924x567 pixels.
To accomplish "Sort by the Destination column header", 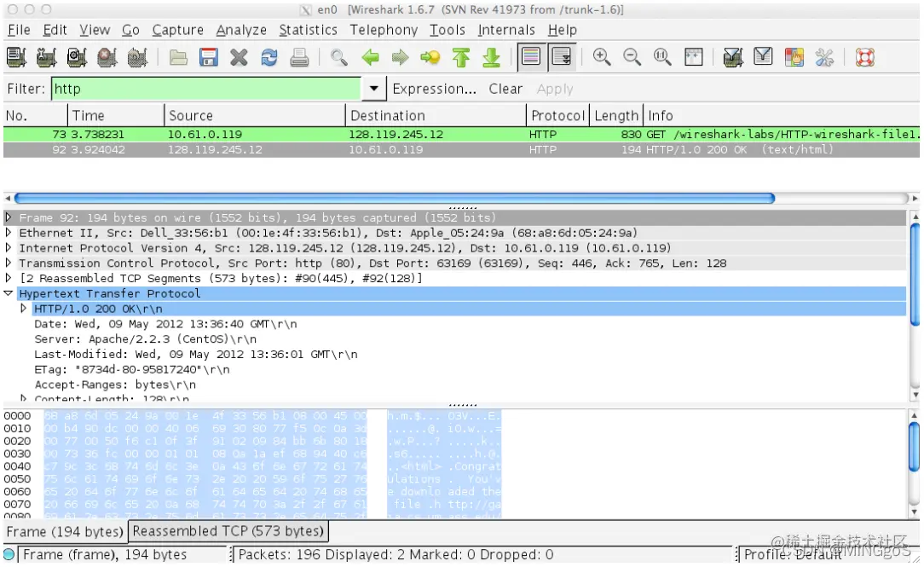I will click(436, 115).
